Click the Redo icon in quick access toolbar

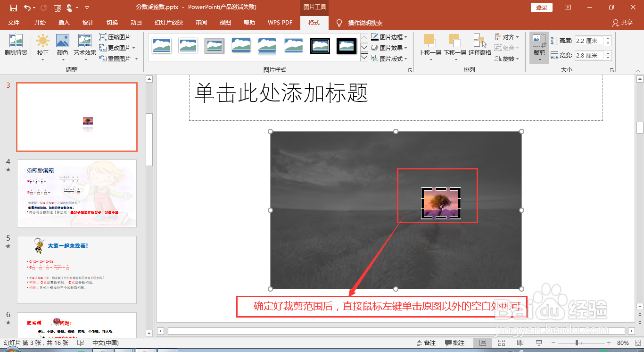point(44,8)
